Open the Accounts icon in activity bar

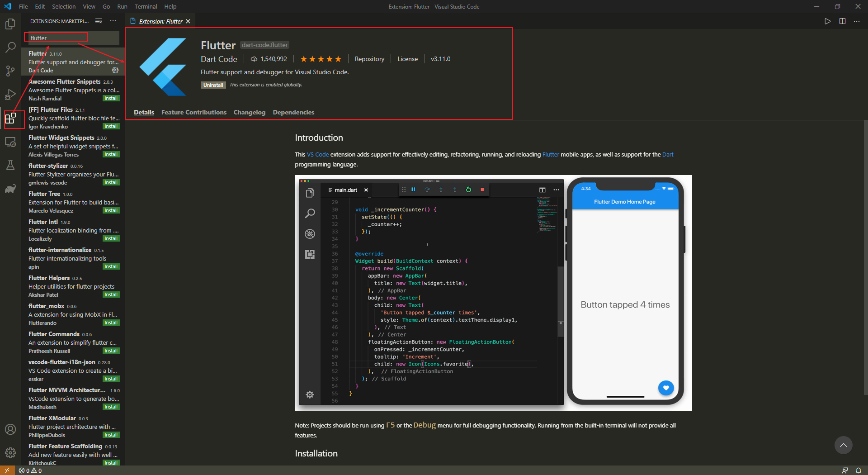tap(10, 429)
